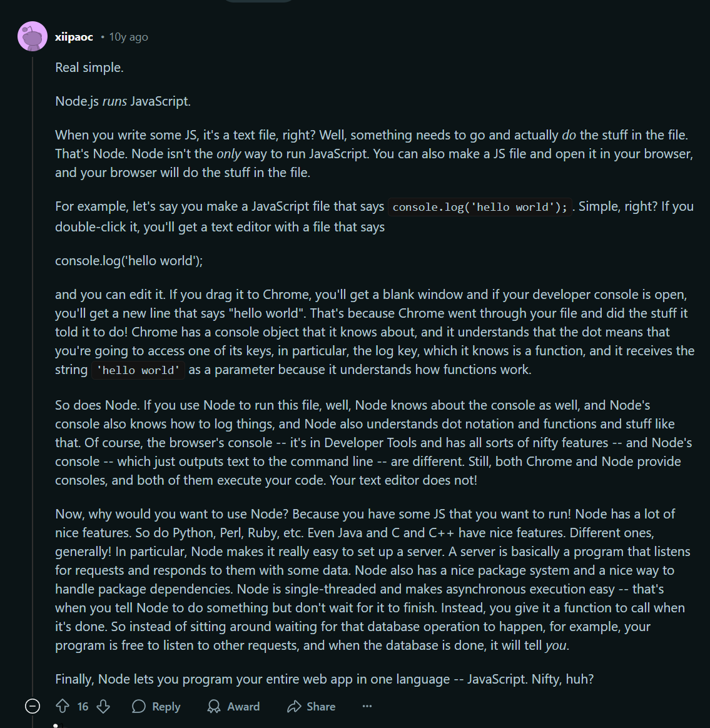Click the vertical thread line beside comment
Image resolution: width=710 pixels, height=728 pixels.
pos(33,375)
